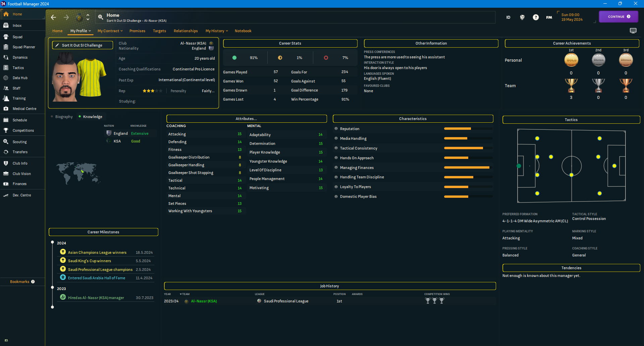
Task: Open the Staff sidebar icon
Action: 6,88
